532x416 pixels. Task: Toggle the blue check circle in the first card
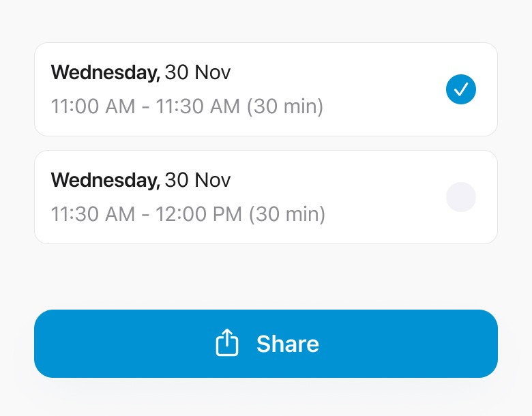461,89
